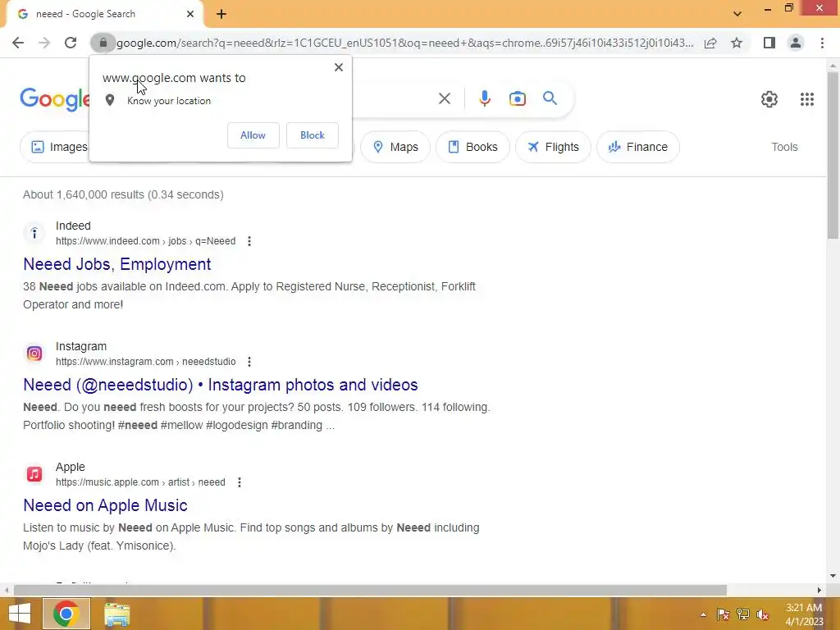The image size is (840, 630).
Task: Click the Indeed site favicon
Action: point(34,233)
